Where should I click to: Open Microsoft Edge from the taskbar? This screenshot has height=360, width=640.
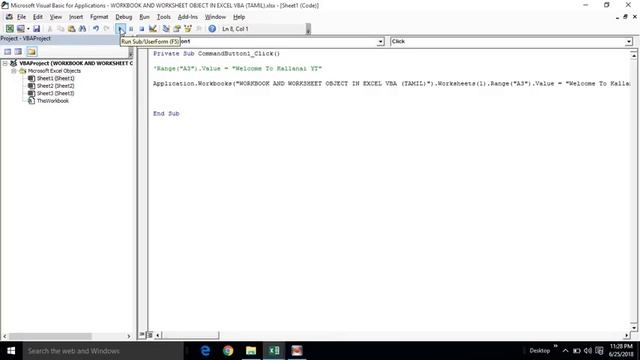point(205,351)
